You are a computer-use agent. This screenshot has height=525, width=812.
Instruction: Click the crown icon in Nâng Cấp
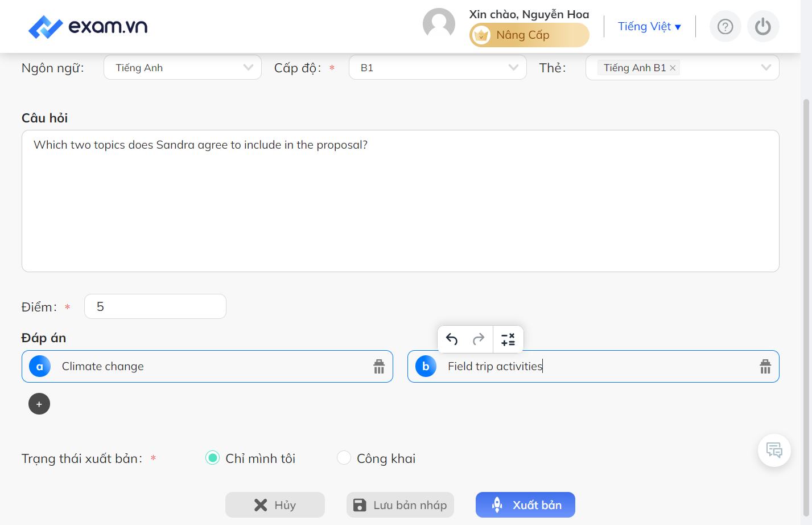481,35
